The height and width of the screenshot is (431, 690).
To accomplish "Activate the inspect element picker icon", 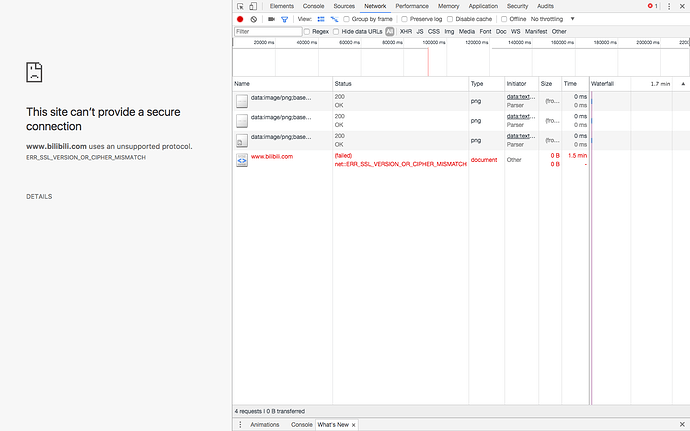I will pos(240,6).
